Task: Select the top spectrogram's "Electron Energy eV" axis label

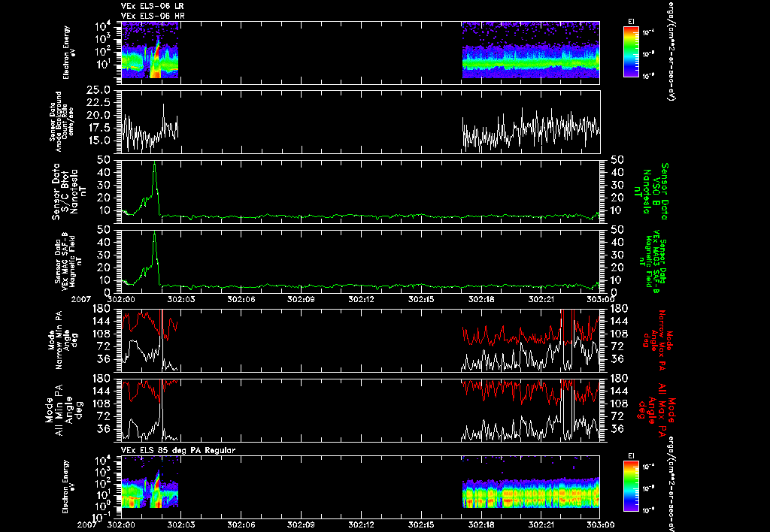Action: (69, 52)
